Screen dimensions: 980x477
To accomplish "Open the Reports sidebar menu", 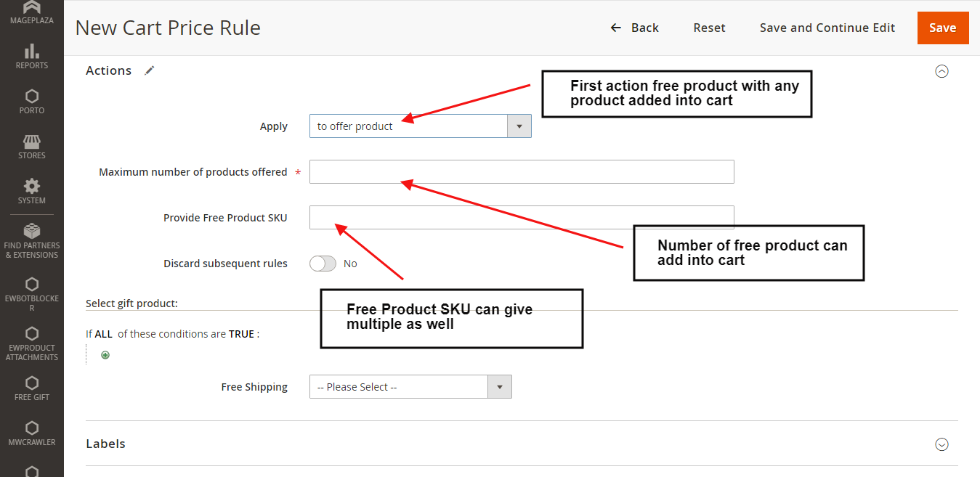I will (32, 56).
